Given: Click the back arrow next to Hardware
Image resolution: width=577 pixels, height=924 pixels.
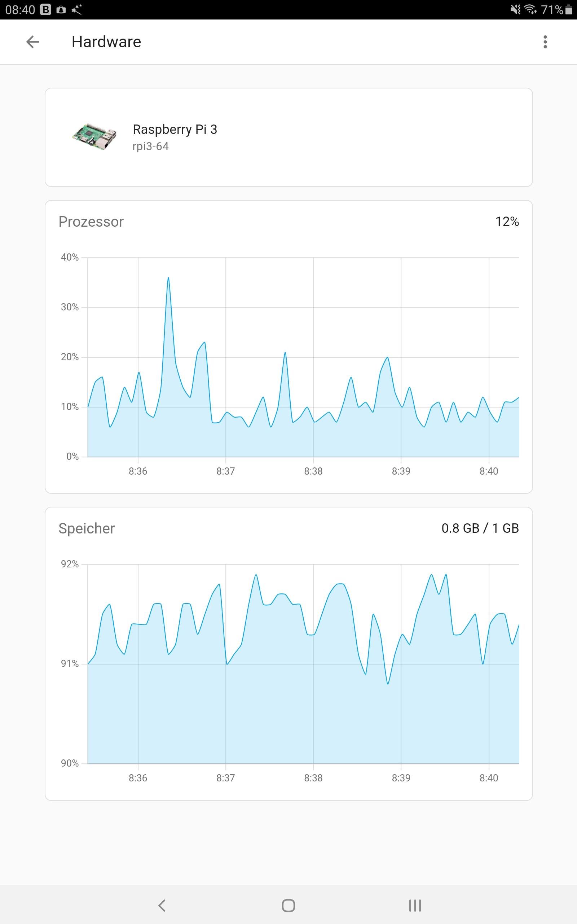Looking at the screenshot, I should click(x=32, y=42).
